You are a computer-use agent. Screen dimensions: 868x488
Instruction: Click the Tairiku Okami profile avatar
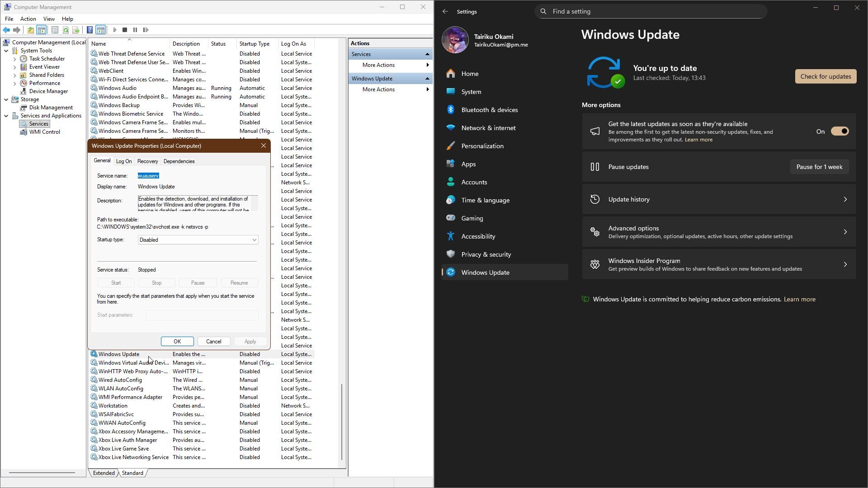point(455,40)
